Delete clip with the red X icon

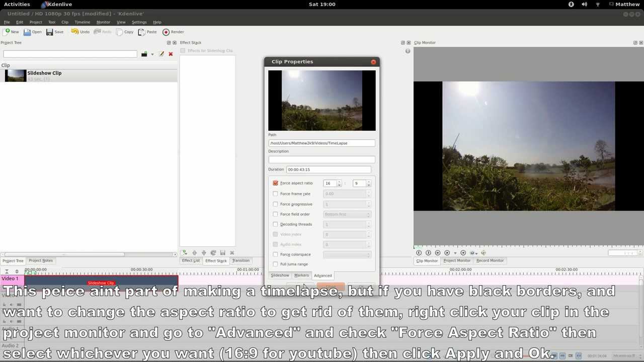tap(171, 54)
